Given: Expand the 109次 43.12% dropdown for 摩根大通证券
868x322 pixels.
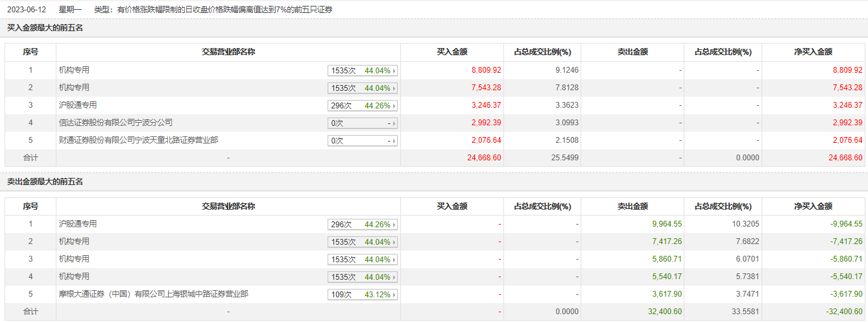Looking at the screenshot, I should click(363, 295).
